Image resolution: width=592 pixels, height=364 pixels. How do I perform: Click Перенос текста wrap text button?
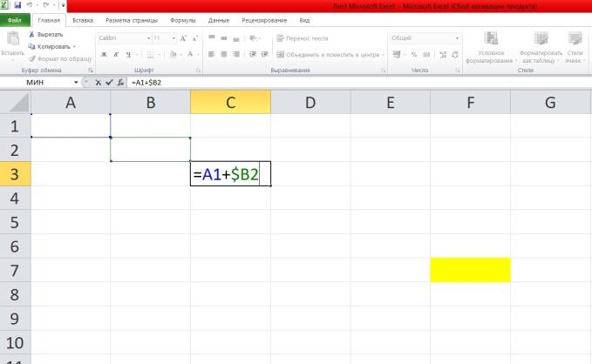click(302, 38)
